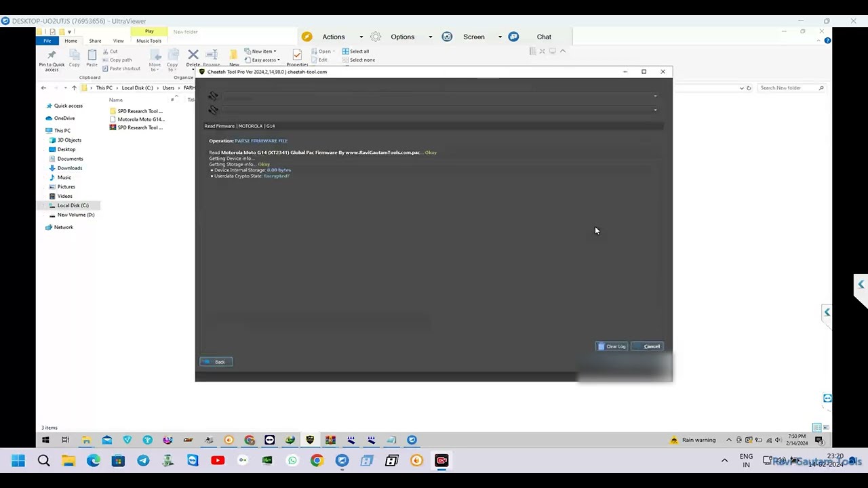The image size is (868, 488).
Task: Switch to the Share ribbon tab
Action: pyautogui.click(x=95, y=41)
